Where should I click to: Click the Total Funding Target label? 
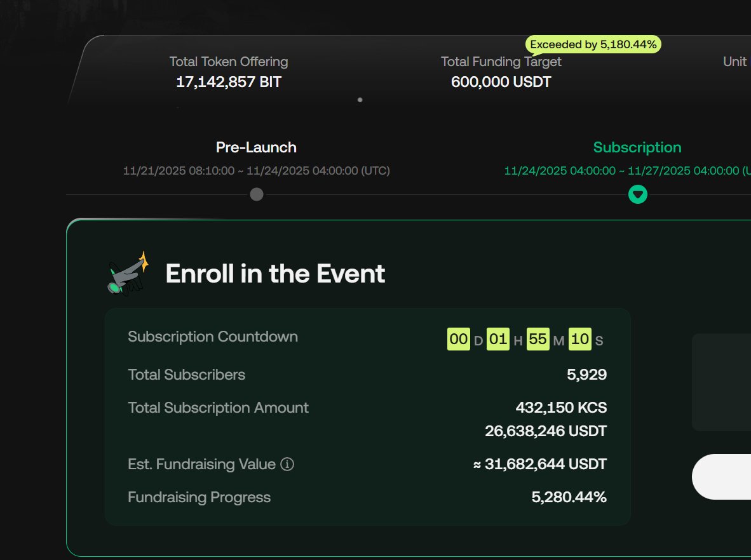tap(500, 62)
